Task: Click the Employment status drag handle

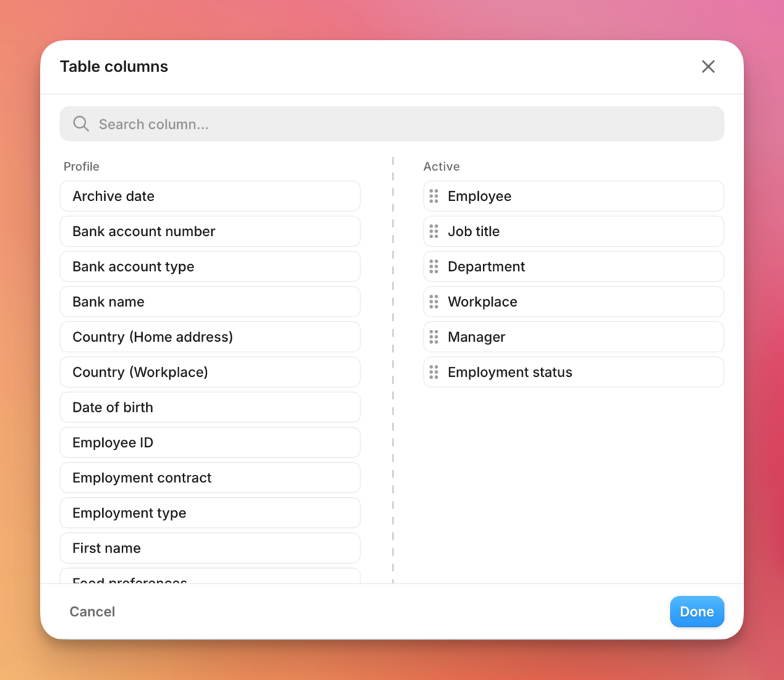Action: point(434,373)
